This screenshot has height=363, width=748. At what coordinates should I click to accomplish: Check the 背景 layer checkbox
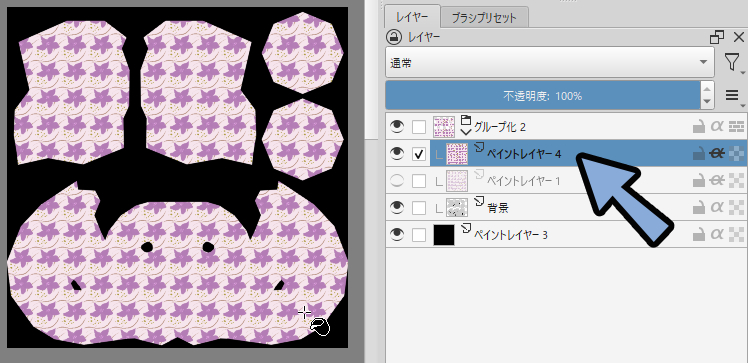coord(419,208)
